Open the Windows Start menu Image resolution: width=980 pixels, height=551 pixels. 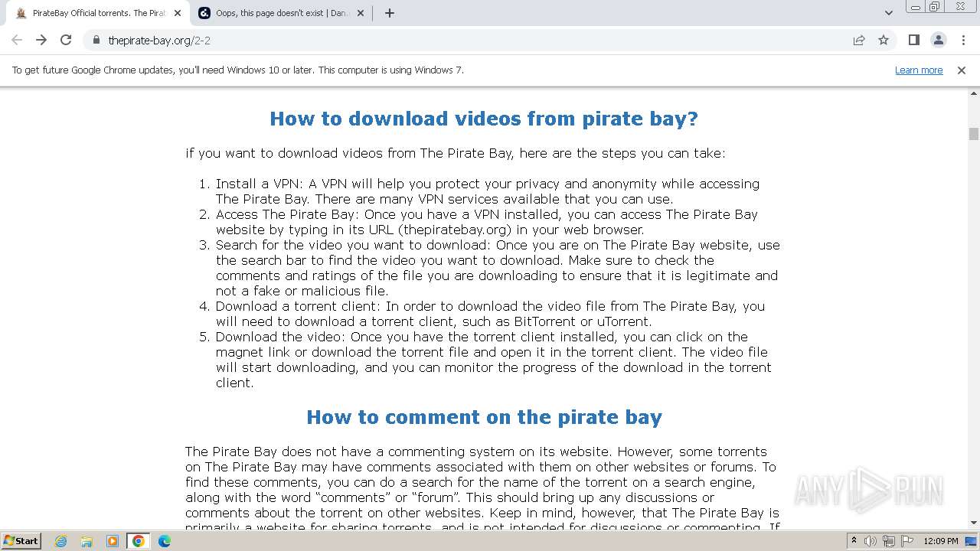click(x=21, y=540)
